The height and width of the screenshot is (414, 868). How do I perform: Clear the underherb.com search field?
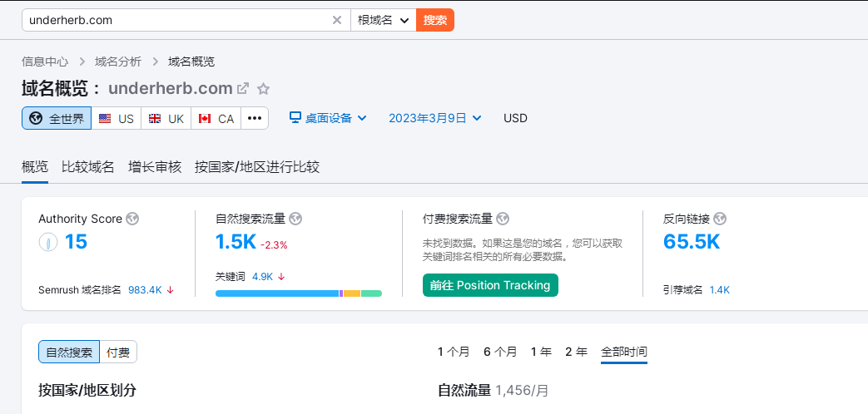click(336, 21)
